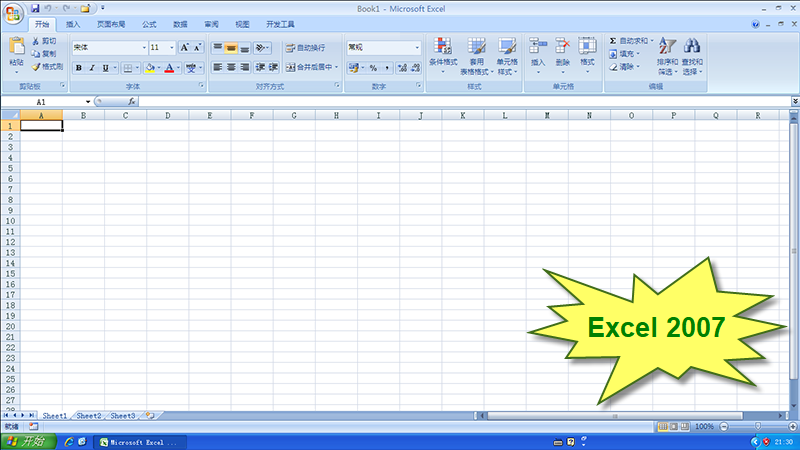Screen dimensions: 800x450
Task: Apply percent style (%) number format
Action: tap(373, 68)
